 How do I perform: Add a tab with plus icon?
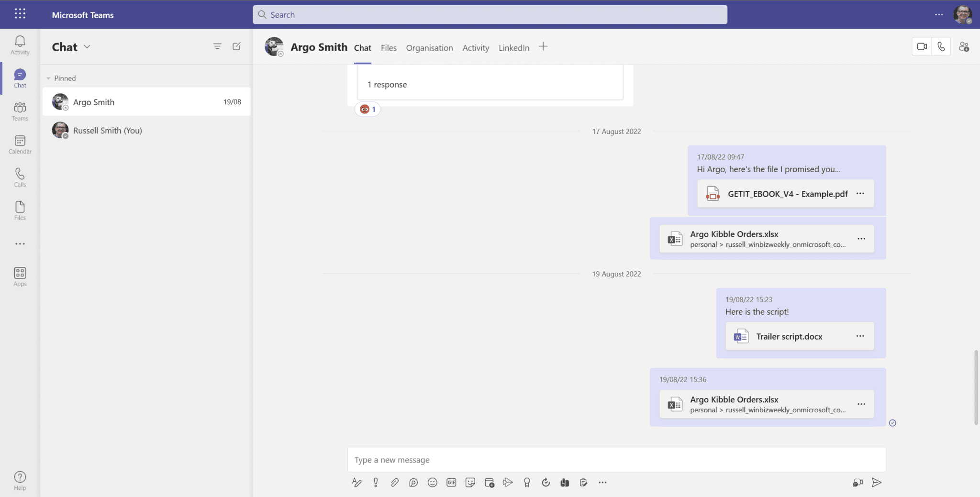pos(543,46)
